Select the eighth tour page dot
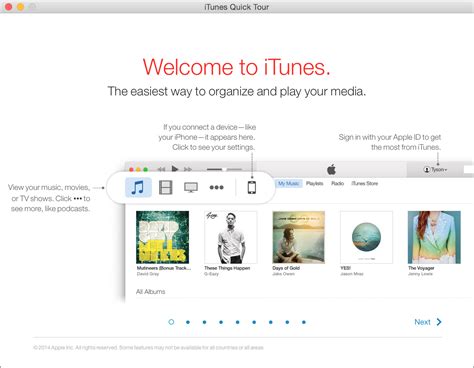 pos(287,322)
